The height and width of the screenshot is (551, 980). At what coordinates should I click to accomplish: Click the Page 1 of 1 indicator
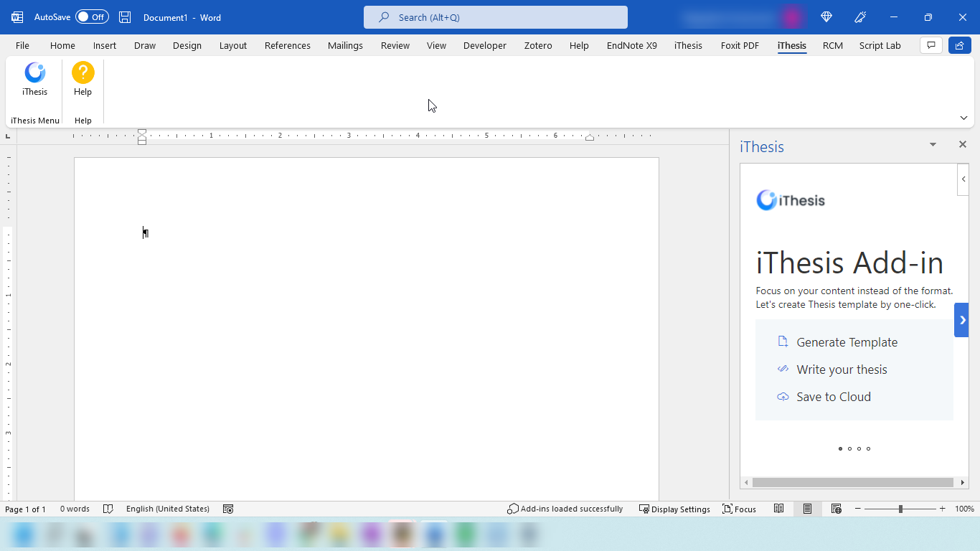point(26,509)
